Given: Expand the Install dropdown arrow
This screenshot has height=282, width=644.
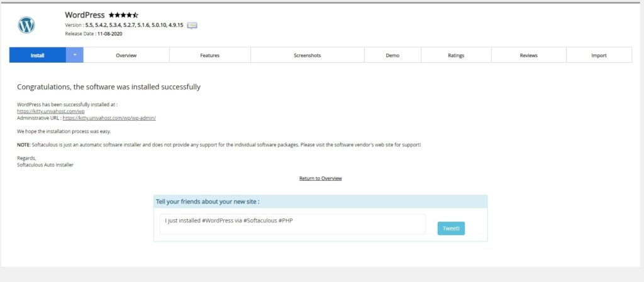Looking at the screenshot, I should [x=75, y=55].
